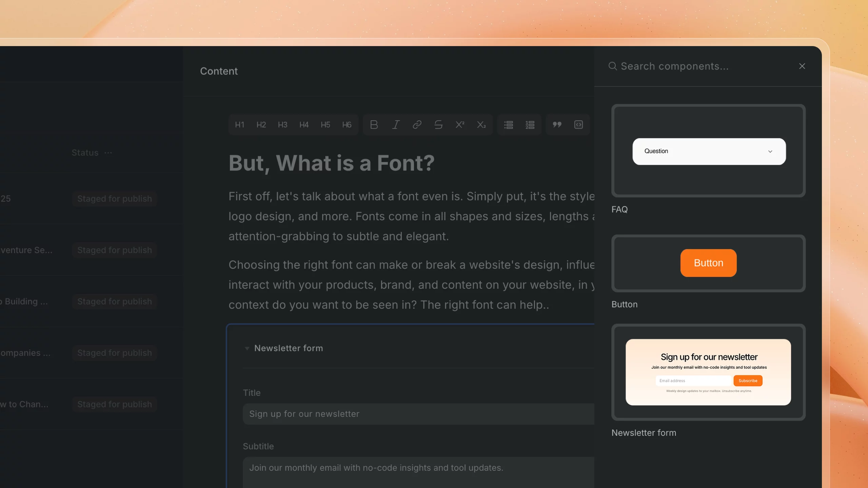
Task: Select the H1 heading style
Action: coord(240,125)
